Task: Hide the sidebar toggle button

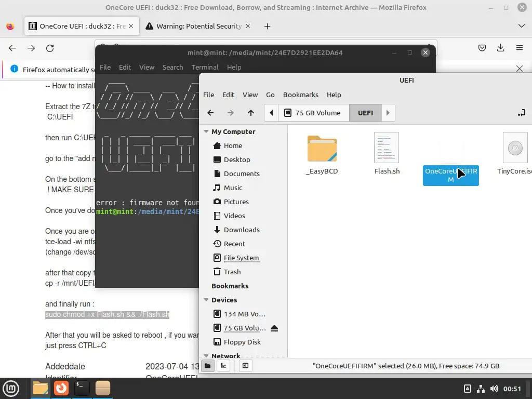Action: (x=245, y=365)
